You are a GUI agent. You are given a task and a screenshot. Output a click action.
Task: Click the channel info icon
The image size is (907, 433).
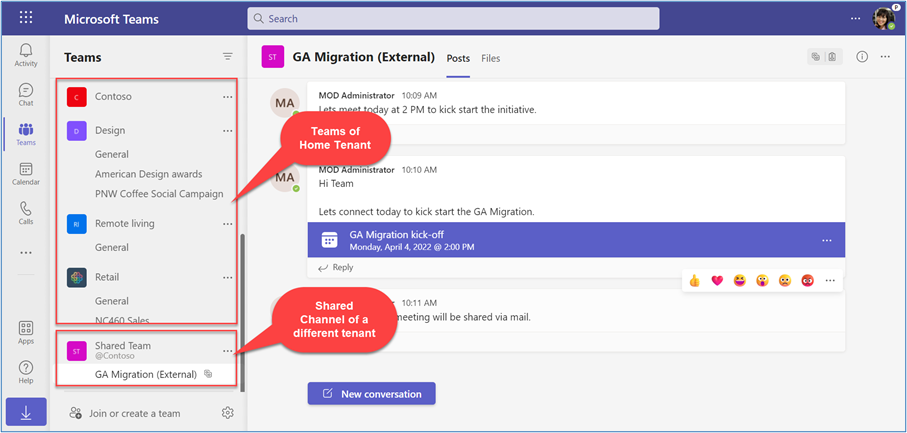(862, 58)
